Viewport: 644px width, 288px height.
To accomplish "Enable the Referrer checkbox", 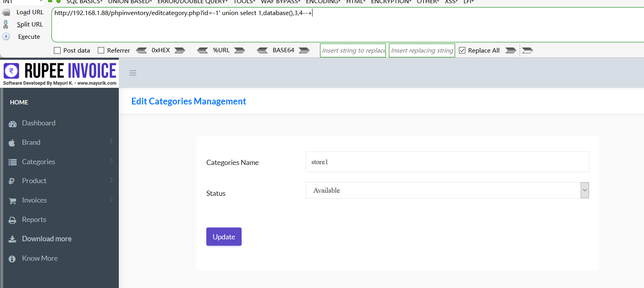I will [x=101, y=50].
